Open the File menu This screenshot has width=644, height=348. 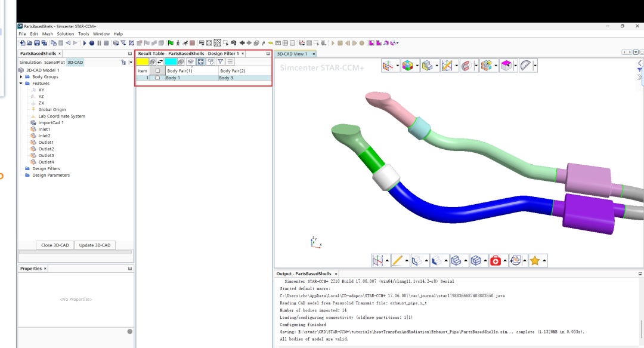pos(22,34)
